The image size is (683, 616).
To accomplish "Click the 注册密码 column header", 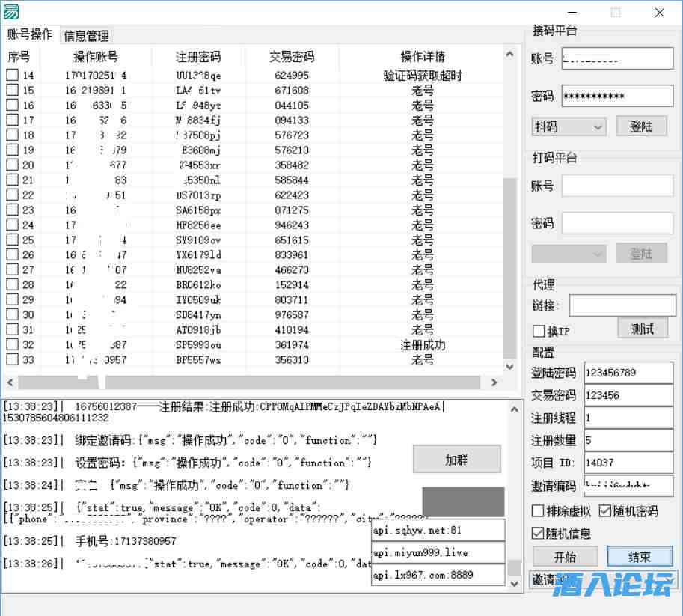I will 198,57.
